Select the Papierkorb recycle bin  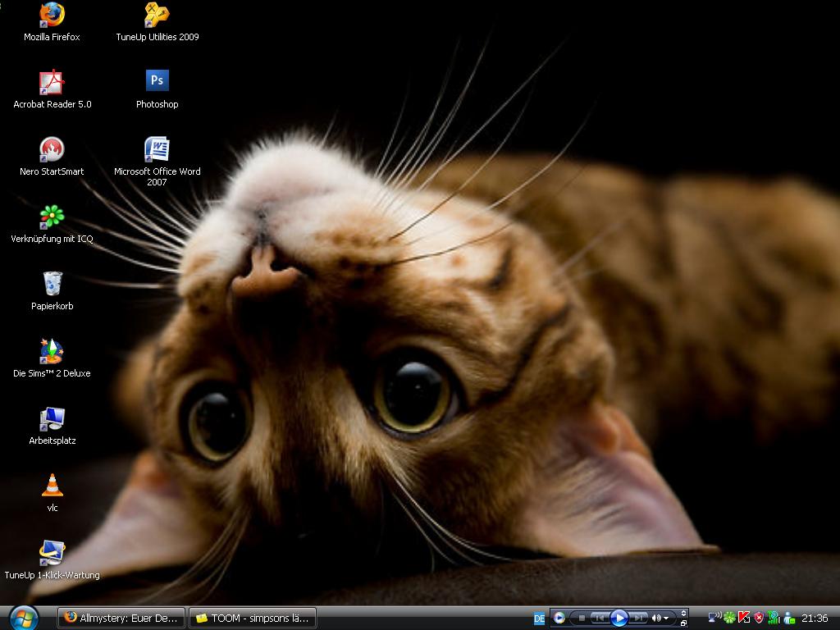click(x=52, y=284)
